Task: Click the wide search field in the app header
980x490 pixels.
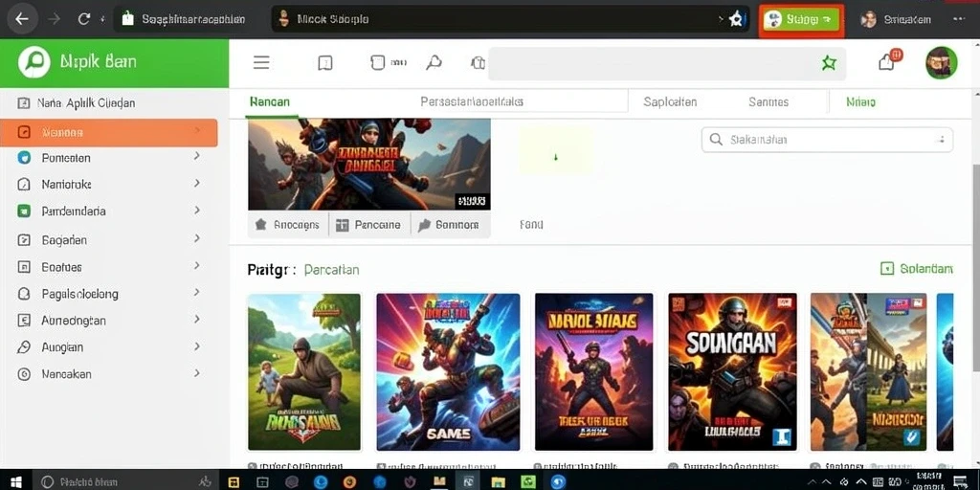Action: point(667,63)
